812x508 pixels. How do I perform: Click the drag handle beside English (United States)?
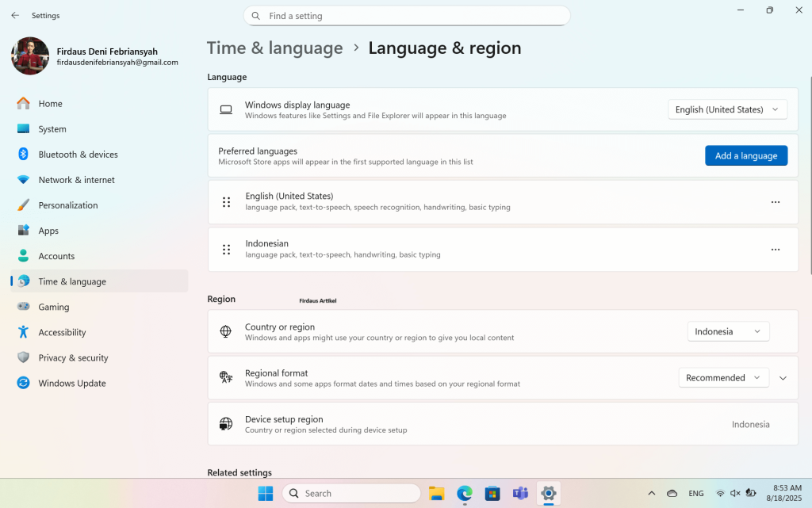click(226, 202)
